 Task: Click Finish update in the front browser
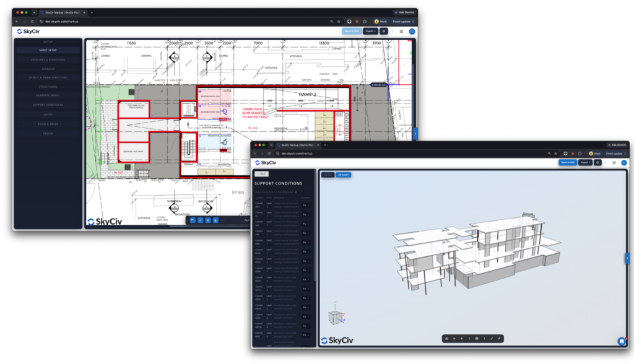click(x=616, y=154)
